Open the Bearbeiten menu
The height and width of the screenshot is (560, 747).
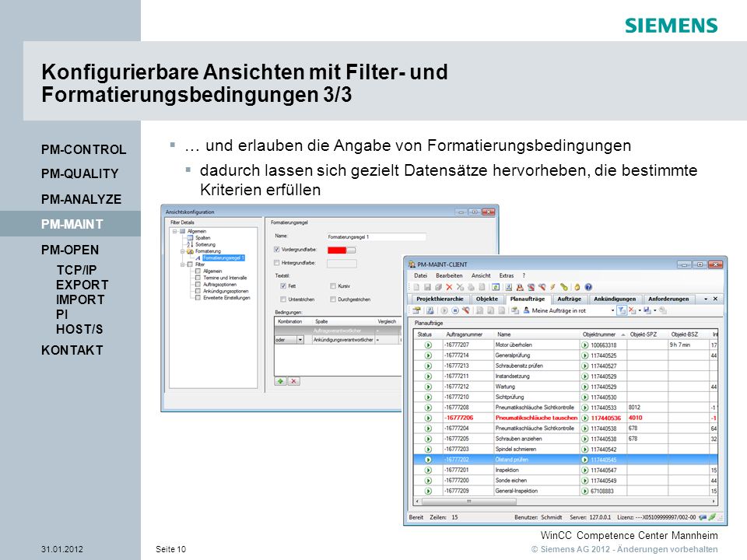click(449, 275)
